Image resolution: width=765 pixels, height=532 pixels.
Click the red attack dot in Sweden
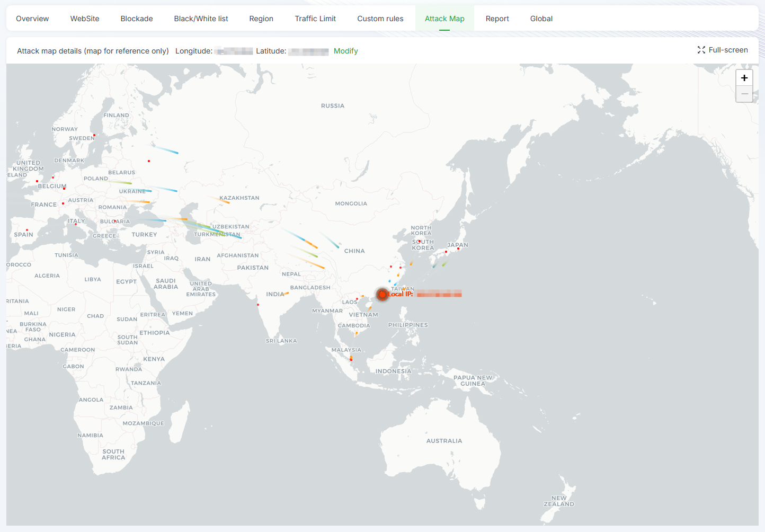point(94,135)
